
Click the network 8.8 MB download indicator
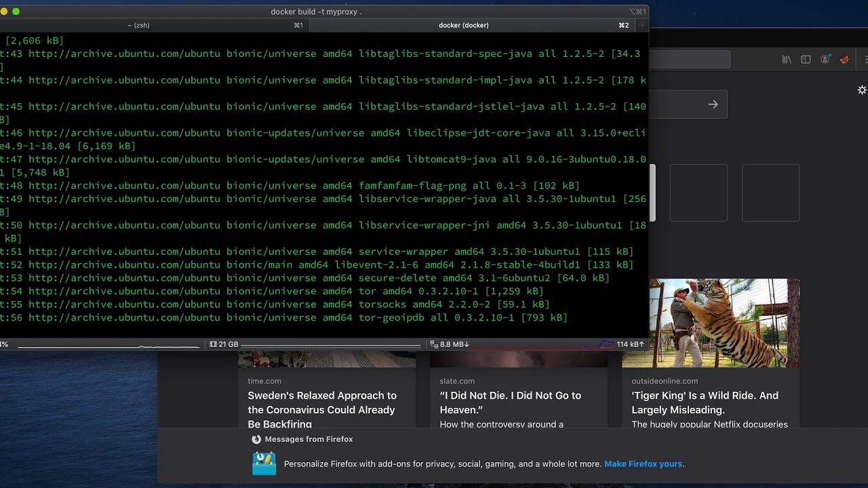click(449, 344)
